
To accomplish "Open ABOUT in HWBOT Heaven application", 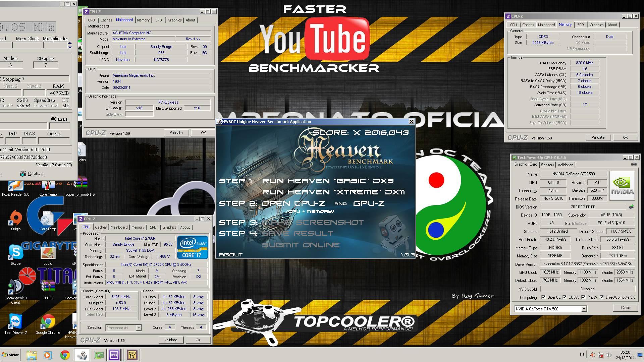I will (230, 255).
